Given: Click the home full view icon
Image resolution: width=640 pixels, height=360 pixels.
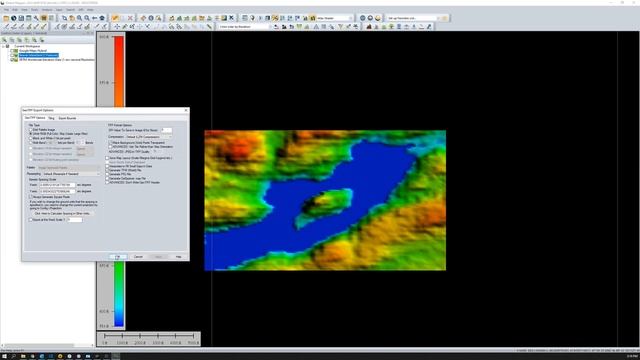Looking at the screenshot, I should [102, 18].
